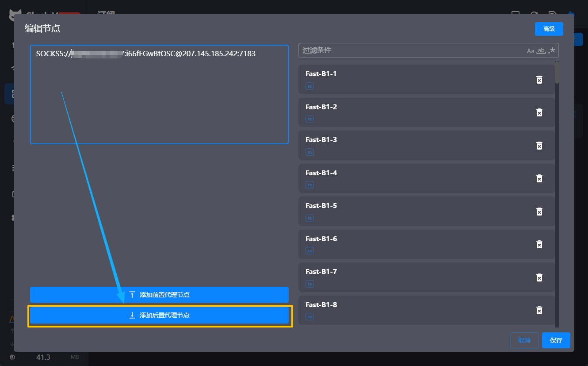
Task: Select the Fast-B1-2 node name
Action: (x=321, y=107)
